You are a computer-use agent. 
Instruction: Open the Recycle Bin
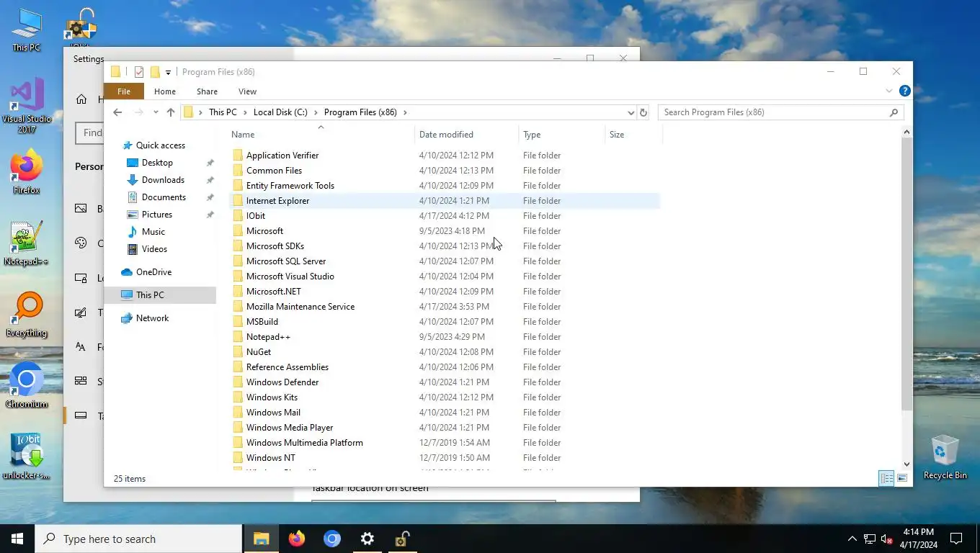pos(945,457)
